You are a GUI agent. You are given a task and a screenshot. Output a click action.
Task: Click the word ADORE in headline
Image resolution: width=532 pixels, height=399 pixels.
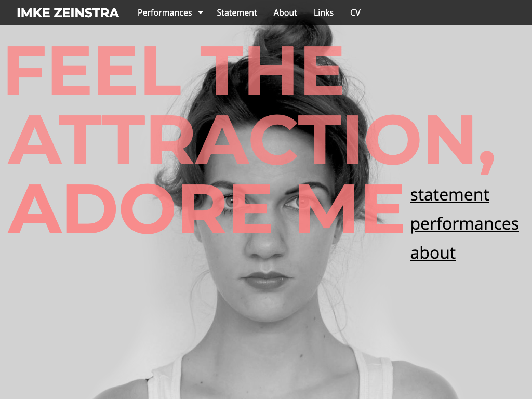coord(139,209)
